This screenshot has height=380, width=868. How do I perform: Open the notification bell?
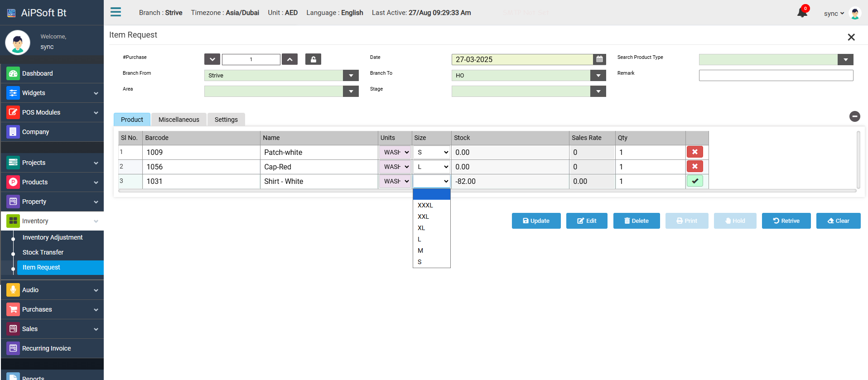[x=802, y=13]
